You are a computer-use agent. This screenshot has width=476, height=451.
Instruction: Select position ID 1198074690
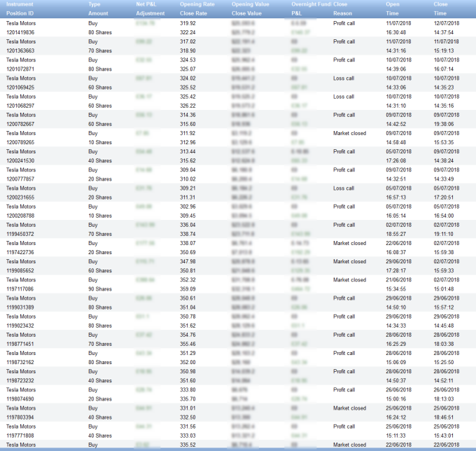click(x=20, y=398)
